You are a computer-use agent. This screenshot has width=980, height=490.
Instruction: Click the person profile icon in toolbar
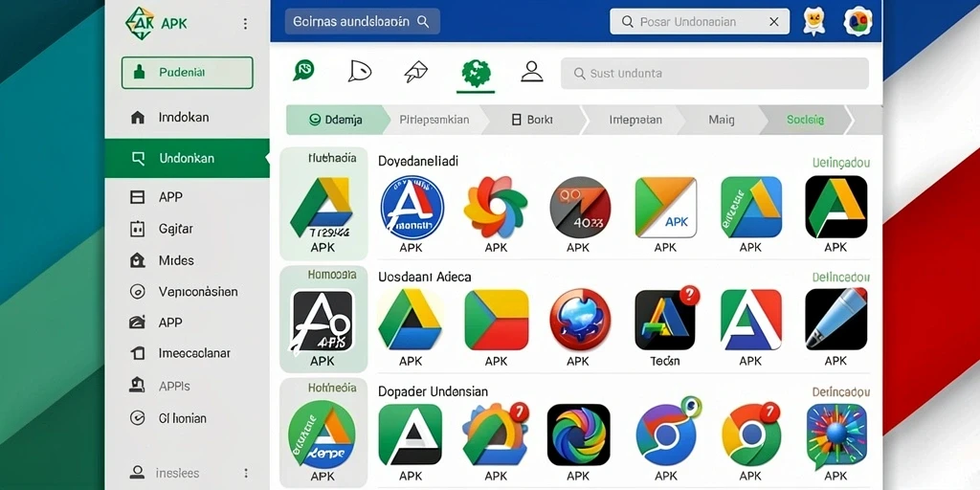point(531,72)
